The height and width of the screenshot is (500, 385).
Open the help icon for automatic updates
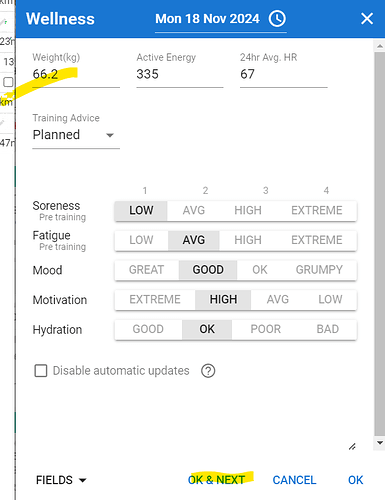point(208,371)
